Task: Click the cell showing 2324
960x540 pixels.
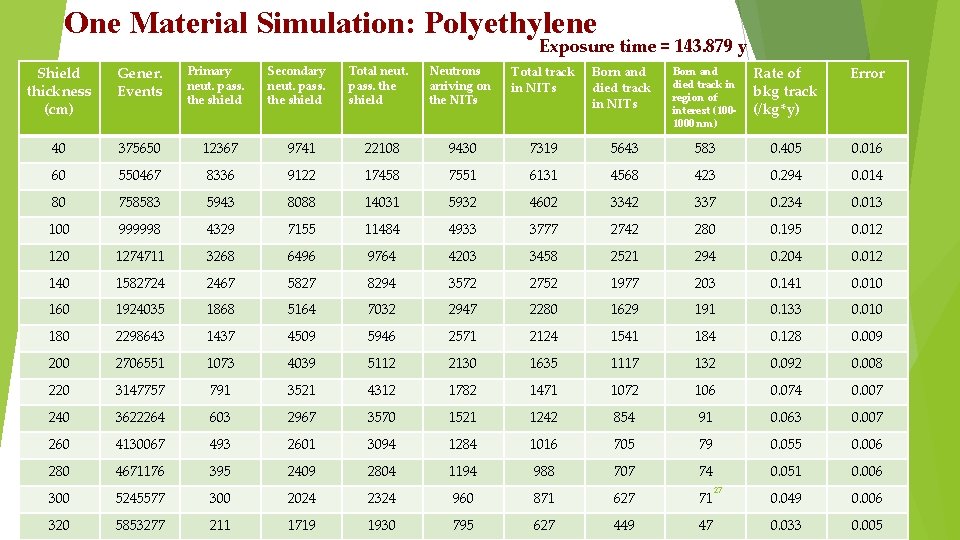Action: 382,498
